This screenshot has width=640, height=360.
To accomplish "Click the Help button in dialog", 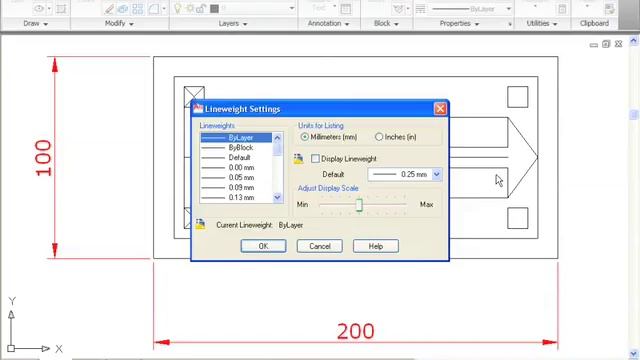I will [376, 246].
